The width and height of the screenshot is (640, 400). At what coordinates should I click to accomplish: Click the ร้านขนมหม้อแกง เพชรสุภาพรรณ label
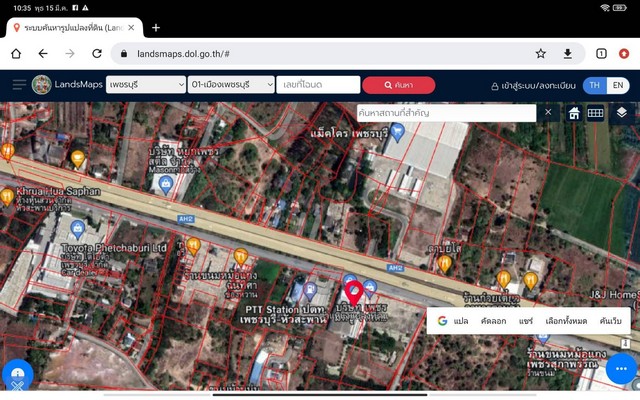(x=567, y=358)
